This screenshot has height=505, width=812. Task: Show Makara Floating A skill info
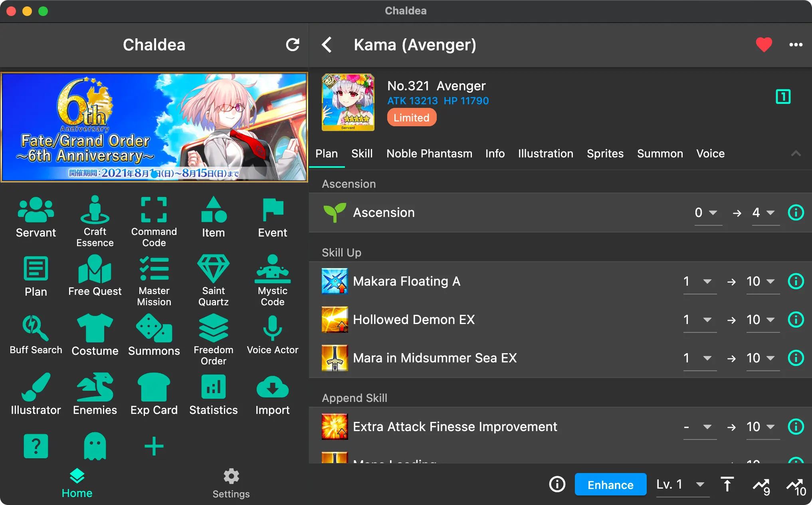(x=795, y=281)
